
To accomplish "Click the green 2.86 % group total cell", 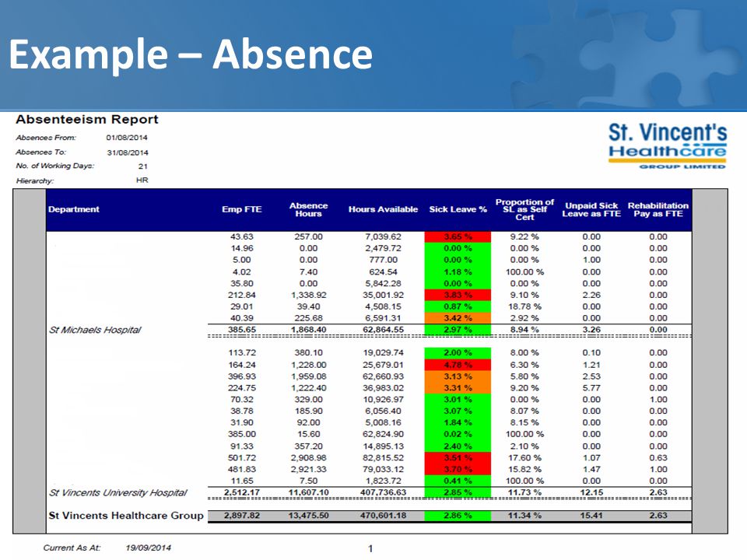I will pyautogui.click(x=458, y=516).
